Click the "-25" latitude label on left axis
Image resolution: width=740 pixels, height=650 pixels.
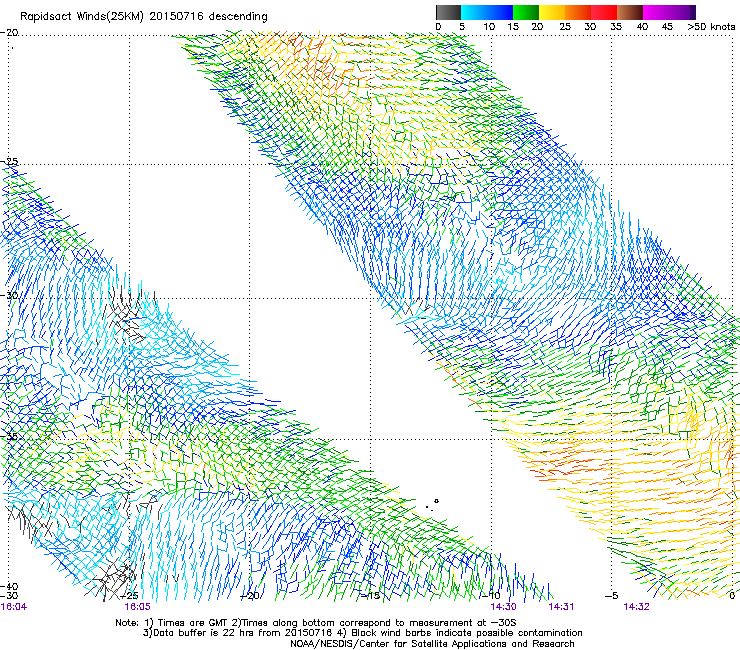tap(9, 162)
